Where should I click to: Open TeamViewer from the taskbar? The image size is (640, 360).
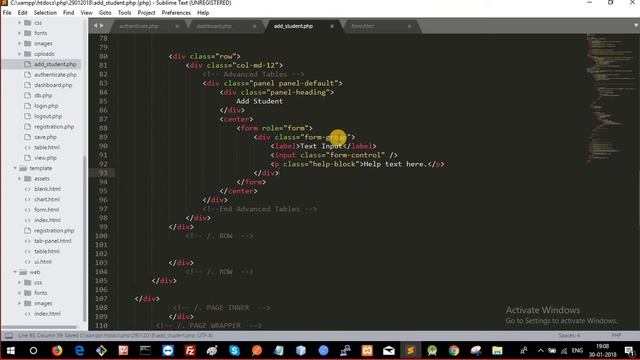tap(168, 351)
